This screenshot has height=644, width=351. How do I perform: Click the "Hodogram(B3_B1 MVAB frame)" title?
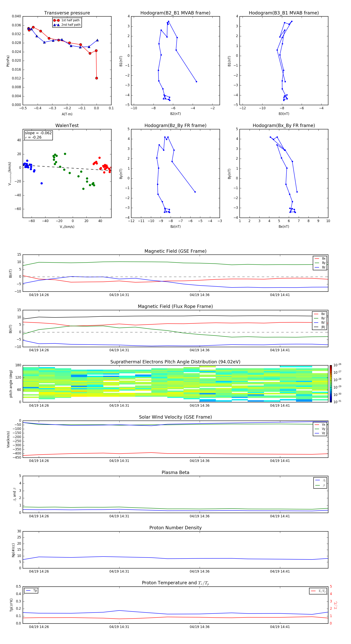click(284, 13)
